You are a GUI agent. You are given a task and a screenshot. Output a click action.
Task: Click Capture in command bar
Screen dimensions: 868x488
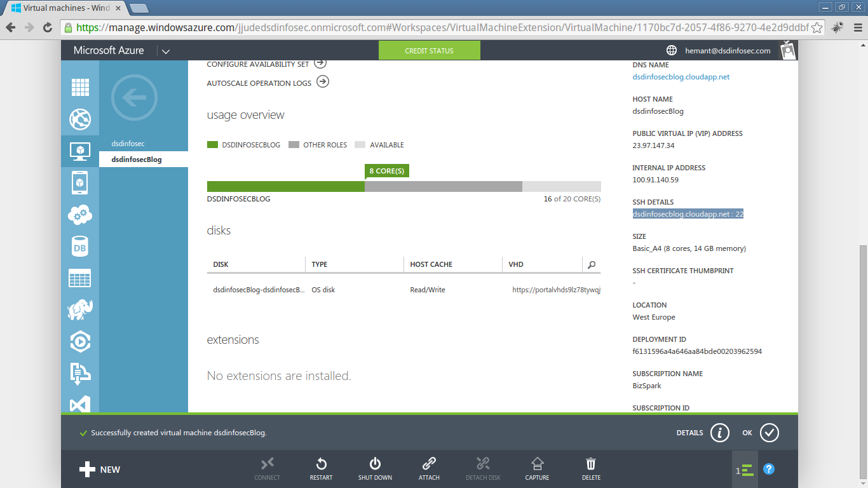point(537,469)
